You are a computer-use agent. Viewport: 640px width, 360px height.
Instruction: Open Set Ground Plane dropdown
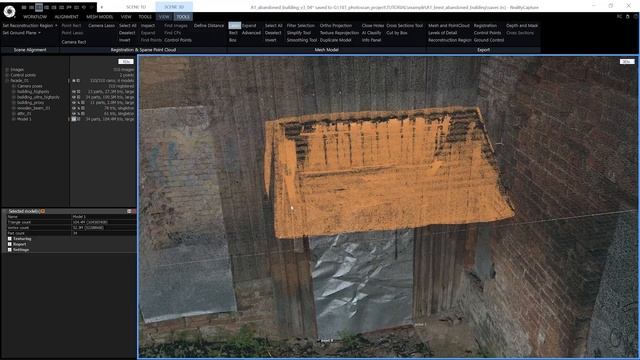22,33
